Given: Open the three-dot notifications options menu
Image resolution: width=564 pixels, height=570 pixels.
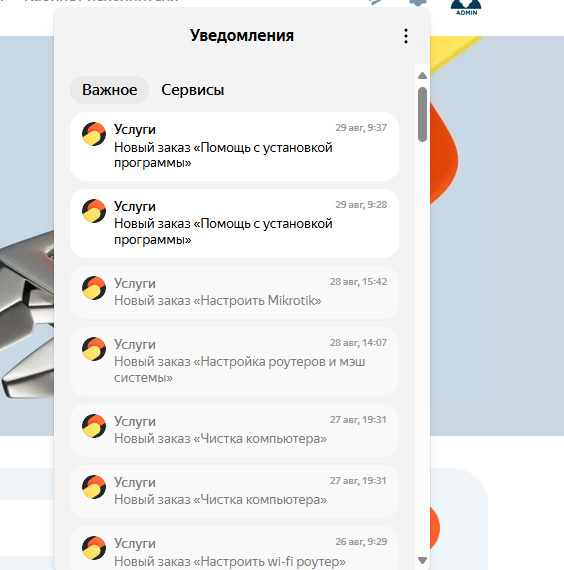Looking at the screenshot, I should 406,36.
